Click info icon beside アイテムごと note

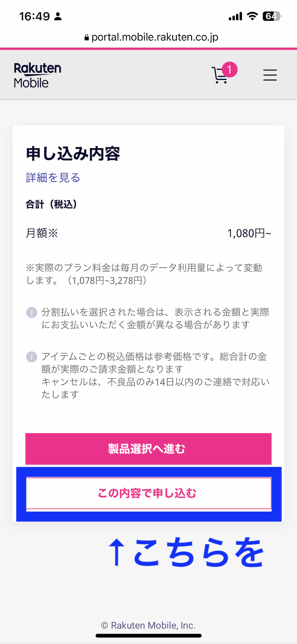tap(32, 357)
